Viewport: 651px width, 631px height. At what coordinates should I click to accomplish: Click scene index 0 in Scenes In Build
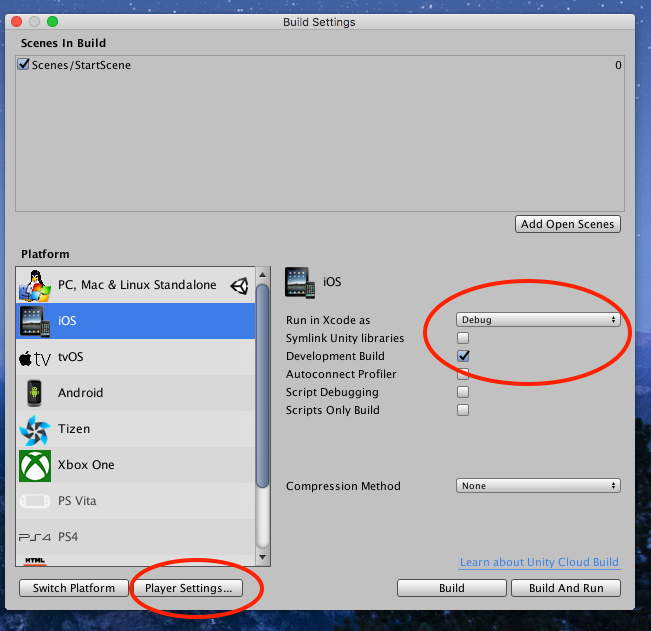tap(618, 65)
